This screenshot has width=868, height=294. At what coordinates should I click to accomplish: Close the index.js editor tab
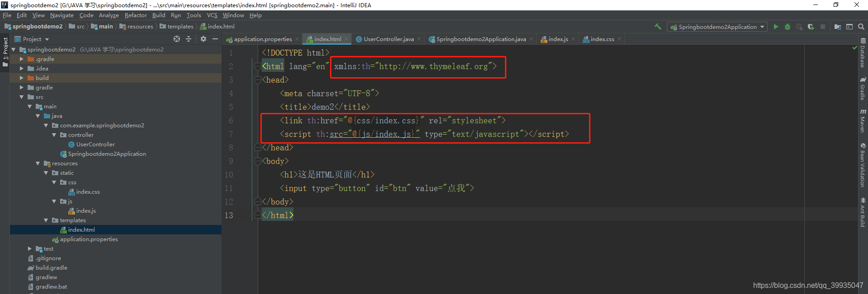tap(573, 39)
